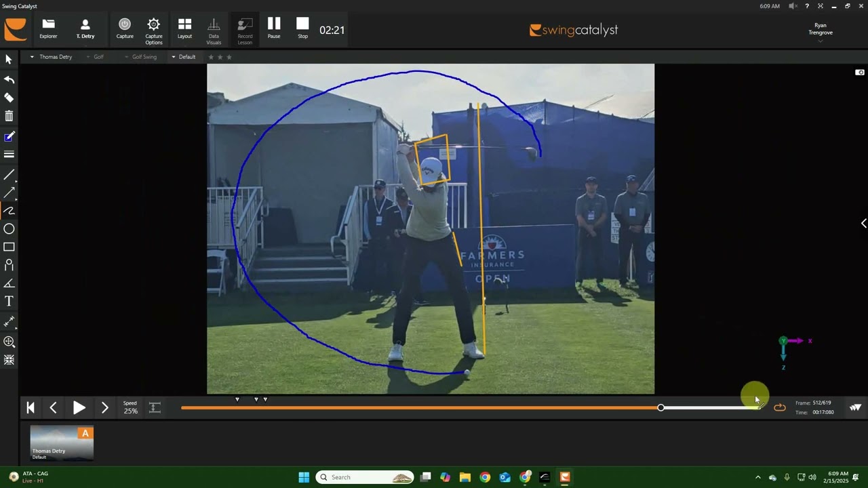Jump to first frame
This screenshot has width=868, height=488.
31,407
